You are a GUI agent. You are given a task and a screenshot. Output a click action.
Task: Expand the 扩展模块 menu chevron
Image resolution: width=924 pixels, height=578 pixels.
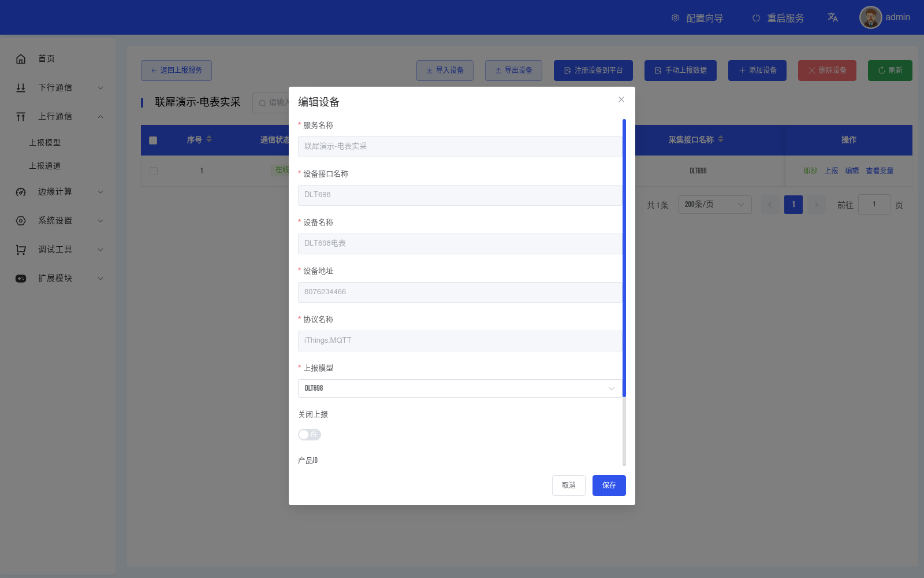click(100, 279)
